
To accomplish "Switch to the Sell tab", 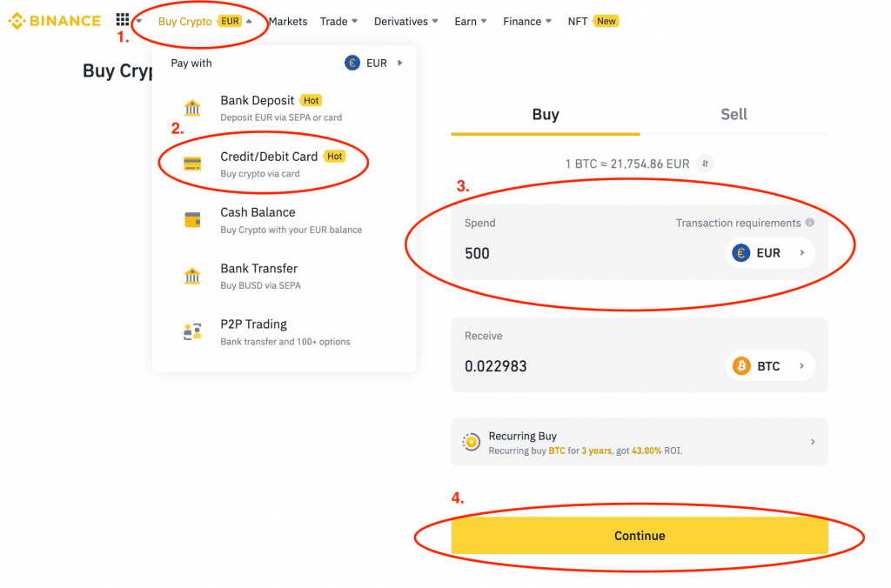I will click(x=734, y=115).
